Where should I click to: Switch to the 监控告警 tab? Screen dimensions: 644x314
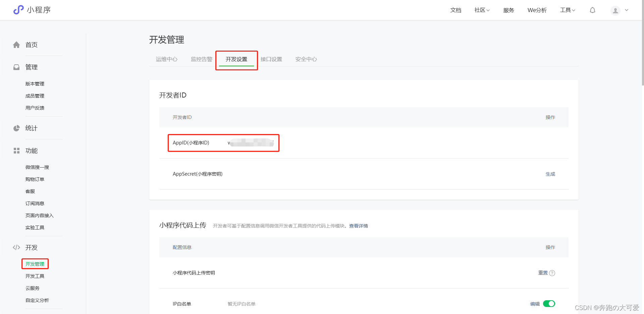[x=202, y=59]
